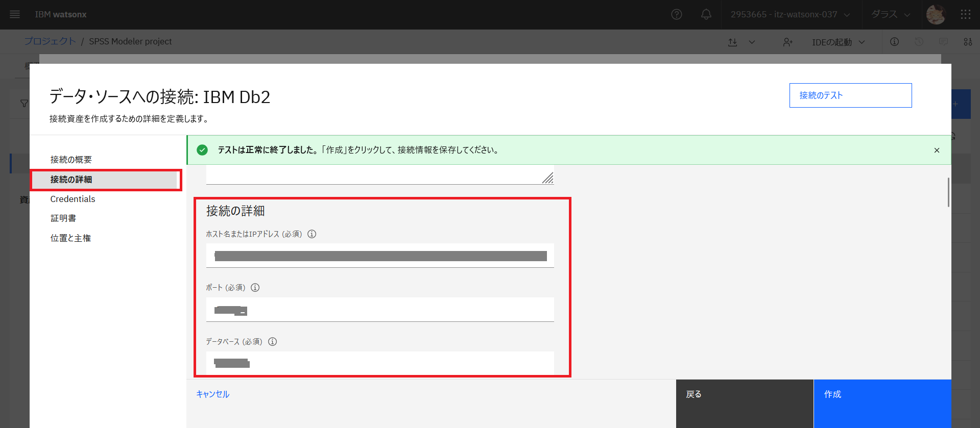Click the host name or IP address field
The width and height of the screenshot is (980, 428).
point(380,256)
